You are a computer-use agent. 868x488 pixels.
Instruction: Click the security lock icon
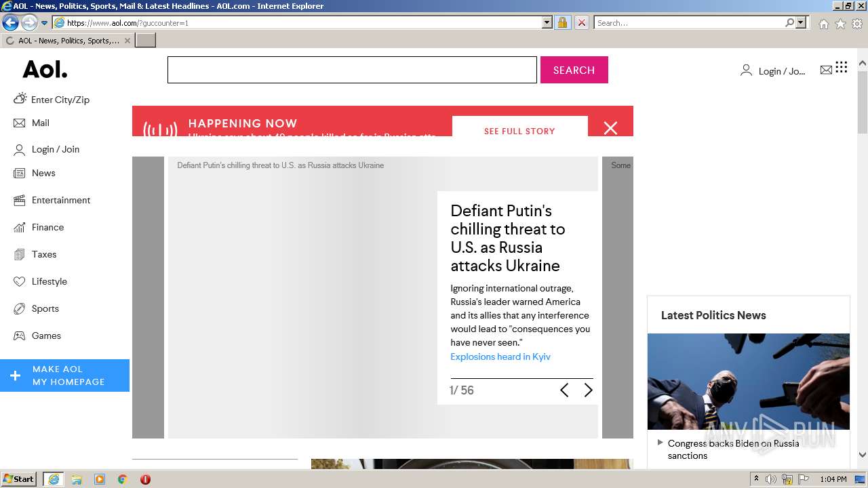(x=562, y=22)
